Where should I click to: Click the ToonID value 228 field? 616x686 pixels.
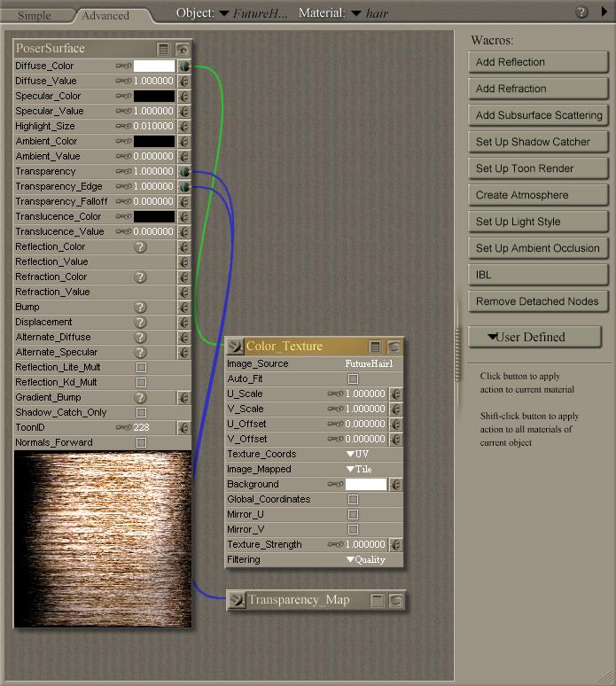[142, 427]
